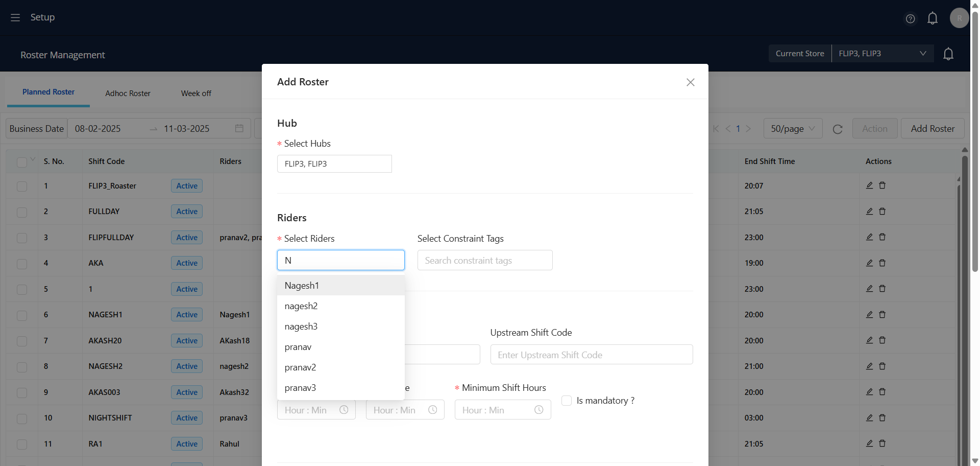Click bell icon beside Current Store selector
The height and width of the screenshot is (466, 980).
948,54
